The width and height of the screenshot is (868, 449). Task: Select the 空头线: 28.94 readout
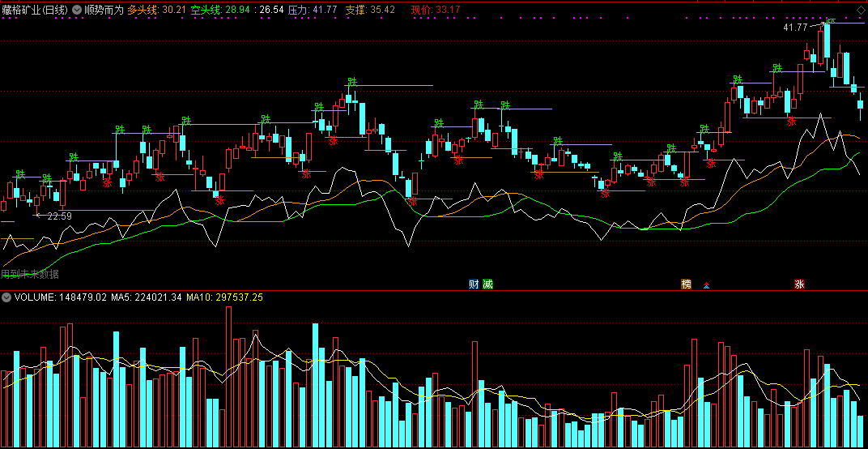[219, 10]
